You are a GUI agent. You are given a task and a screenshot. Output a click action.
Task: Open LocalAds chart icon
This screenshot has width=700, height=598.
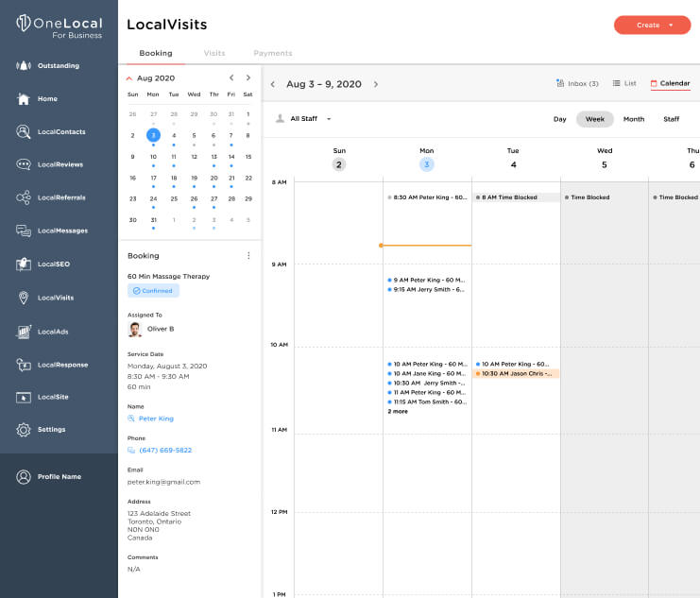(24, 332)
